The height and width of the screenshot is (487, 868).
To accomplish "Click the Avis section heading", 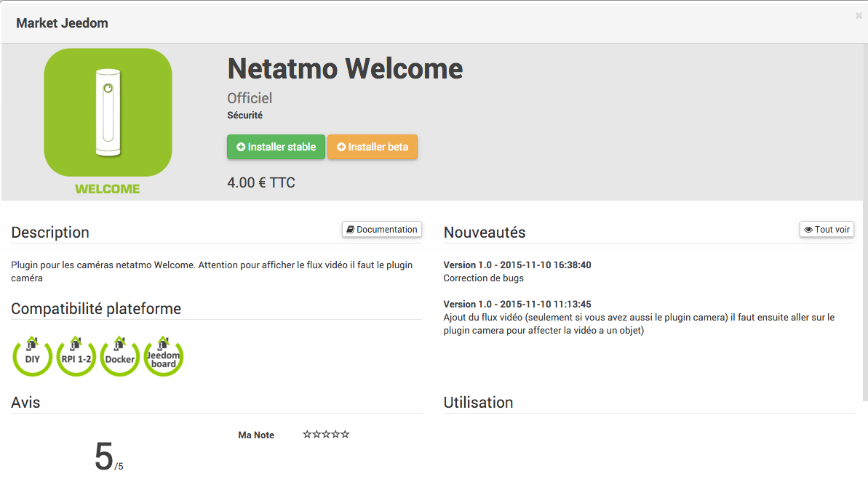I will [25, 403].
